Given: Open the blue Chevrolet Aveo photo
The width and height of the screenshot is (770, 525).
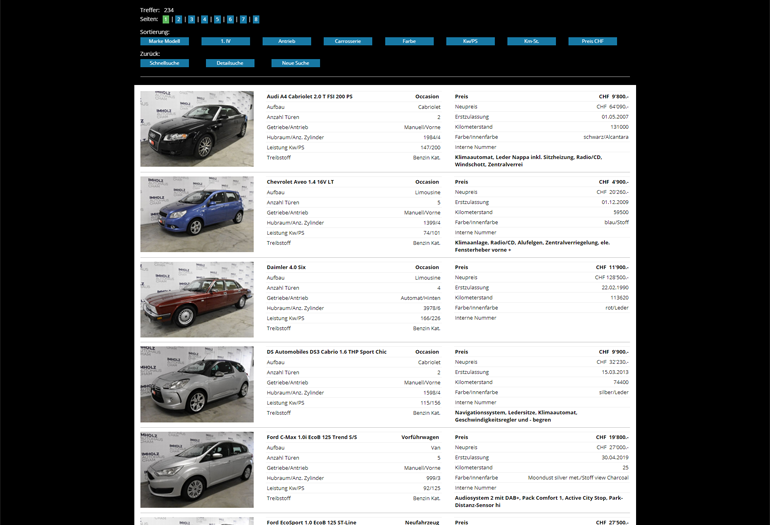Looking at the screenshot, I should pyautogui.click(x=197, y=214).
